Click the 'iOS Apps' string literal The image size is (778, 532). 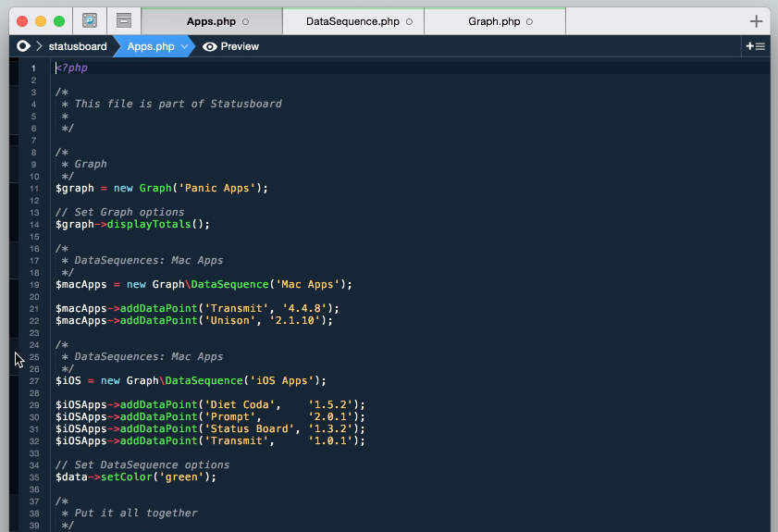coord(282,380)
